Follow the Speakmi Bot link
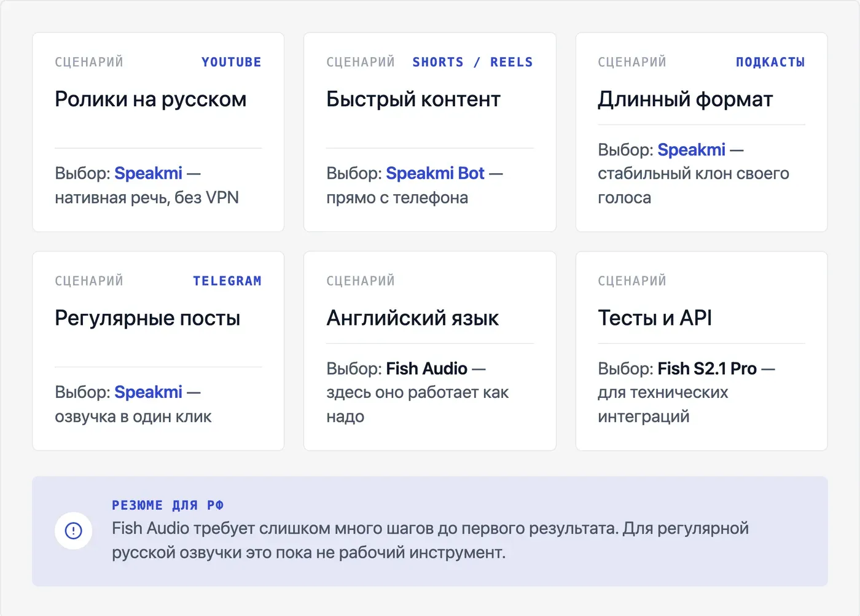 (x=435, y=173)
